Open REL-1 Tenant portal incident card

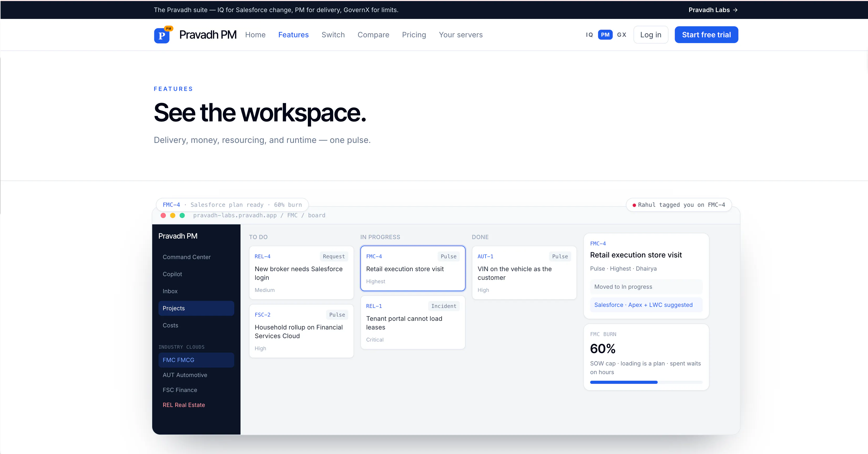coord(413,322)
